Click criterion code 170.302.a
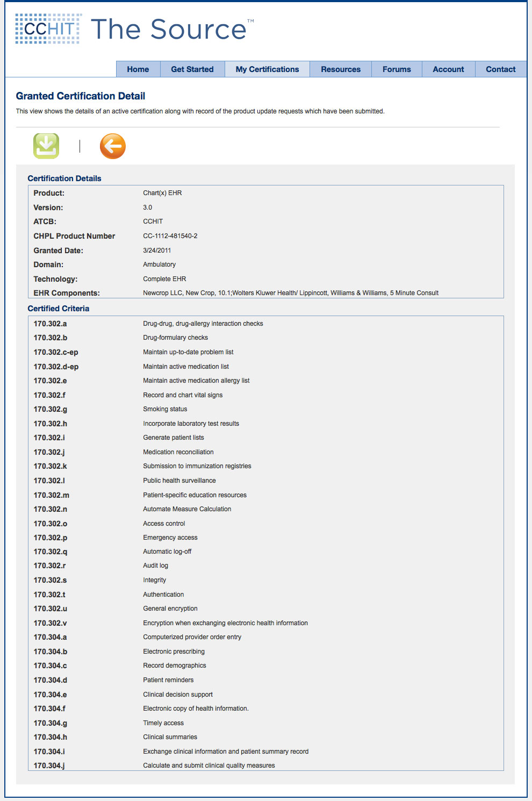The image size is (532, 801). click(x=51, y=324)
